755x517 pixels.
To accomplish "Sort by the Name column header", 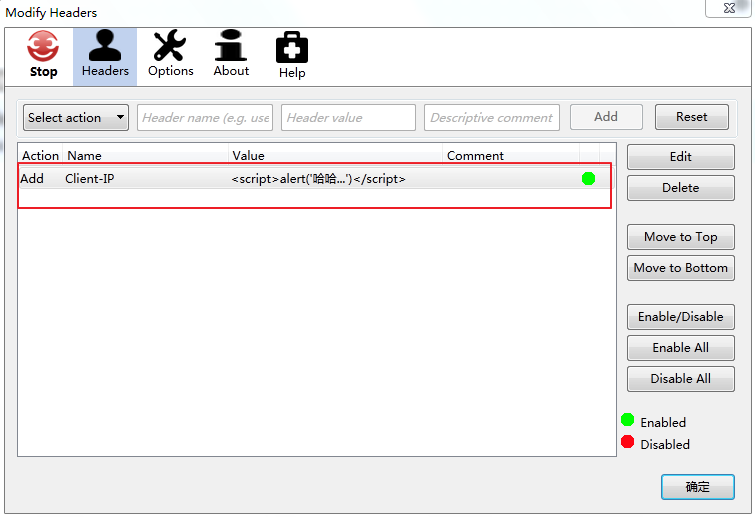I will (145, 155).
